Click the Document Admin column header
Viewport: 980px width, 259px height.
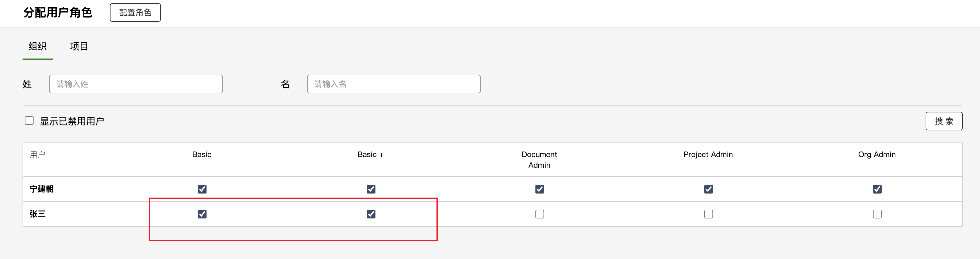(x=539, y=160)
